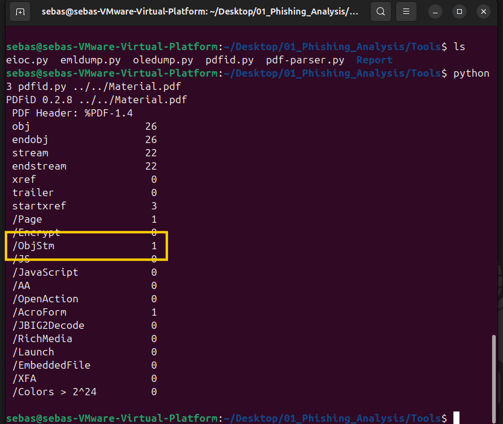503x424 pixels.
Task: Click the '/JBIG2Decode' row
Action: (x=84, y=325)
